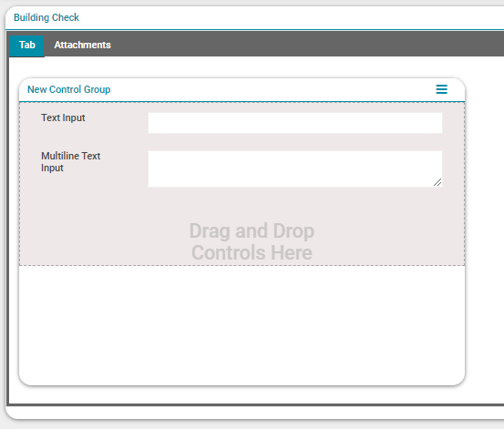This screenshot has height=429, width=504.
Task: Select the Multiline Text Input label
Action: point(71,161)
